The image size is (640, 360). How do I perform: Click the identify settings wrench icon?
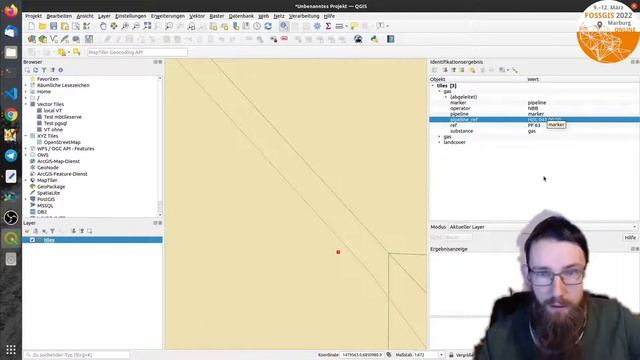(x=515, y=70)
